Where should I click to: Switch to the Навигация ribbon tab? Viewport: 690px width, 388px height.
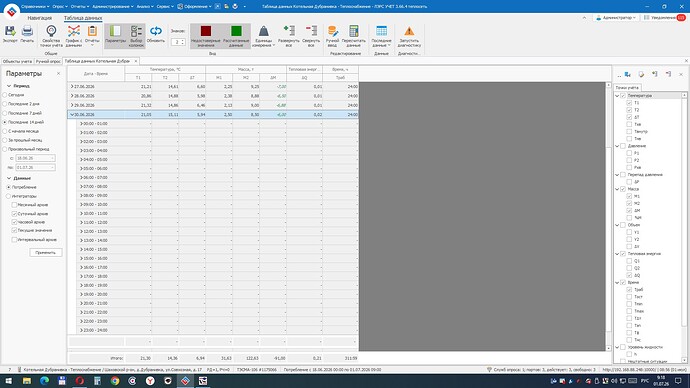[x=40, y=18]
